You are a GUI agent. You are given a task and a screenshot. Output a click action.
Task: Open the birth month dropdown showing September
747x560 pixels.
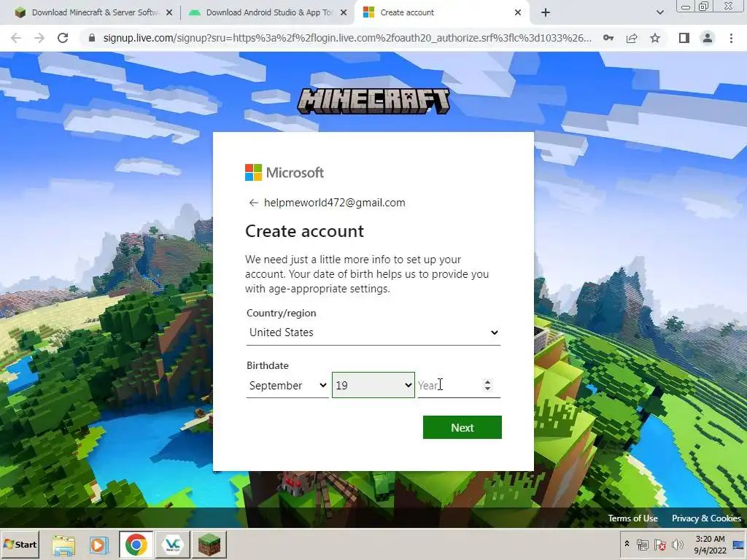pyautogui.click(x=287, y=385)
